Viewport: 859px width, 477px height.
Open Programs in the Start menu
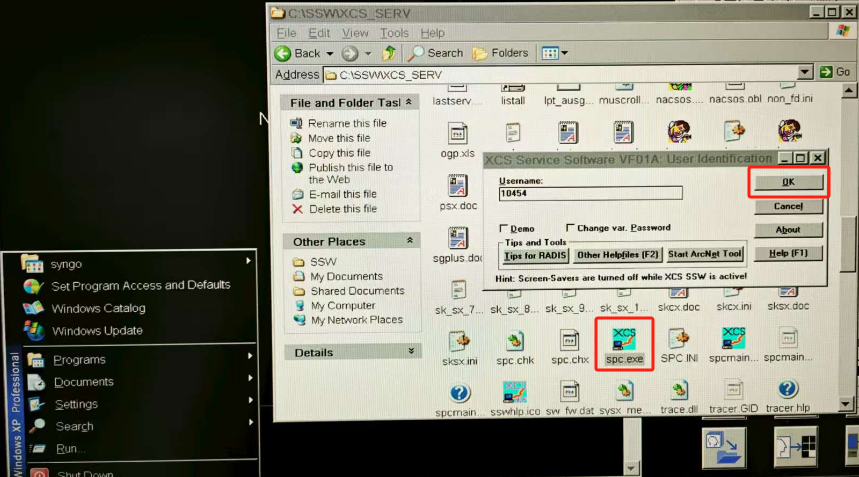click(80, 360)
